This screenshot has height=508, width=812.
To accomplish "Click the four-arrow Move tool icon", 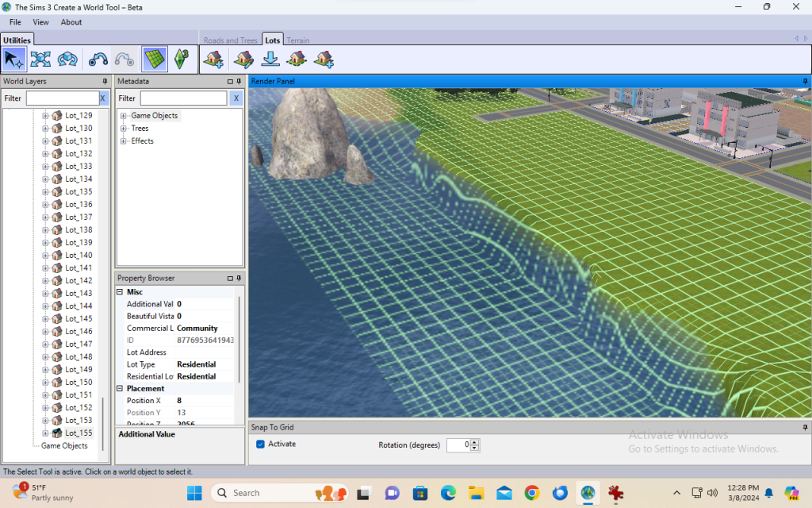I will click(x=40, y=59).
